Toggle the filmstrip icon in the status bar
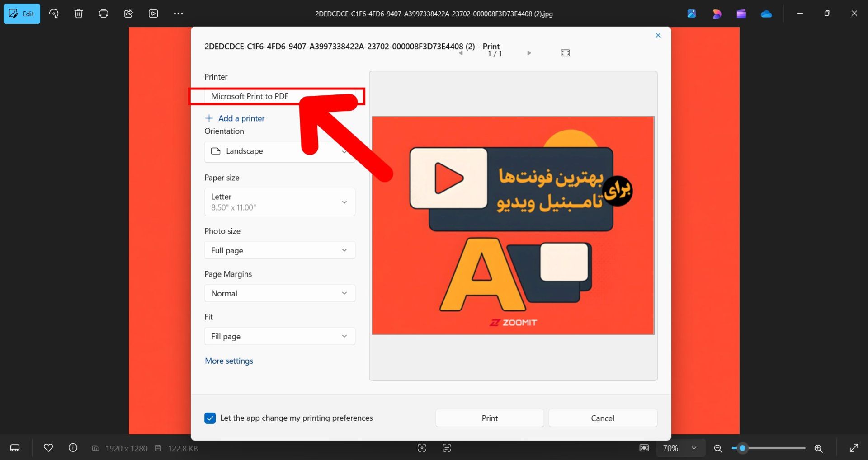This screenshot has width=868, height=460. click(x=15, y=448)
